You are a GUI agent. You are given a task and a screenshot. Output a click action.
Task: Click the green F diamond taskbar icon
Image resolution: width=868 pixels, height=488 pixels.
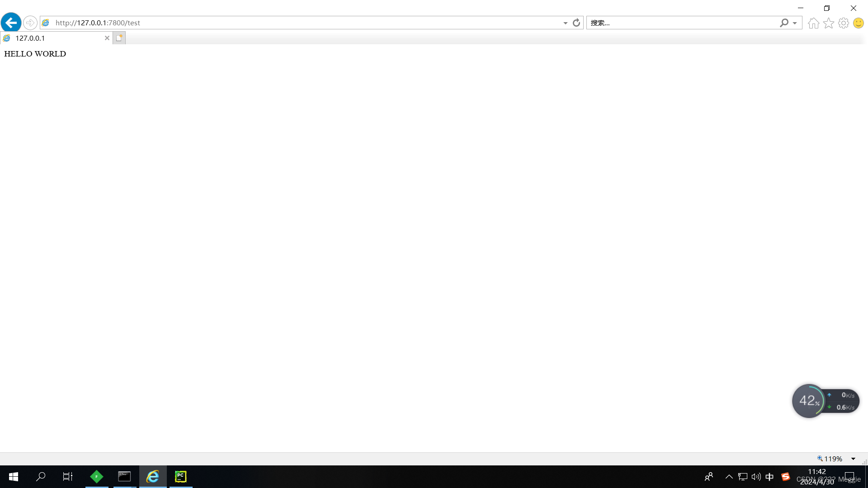[x=97, y=476]
